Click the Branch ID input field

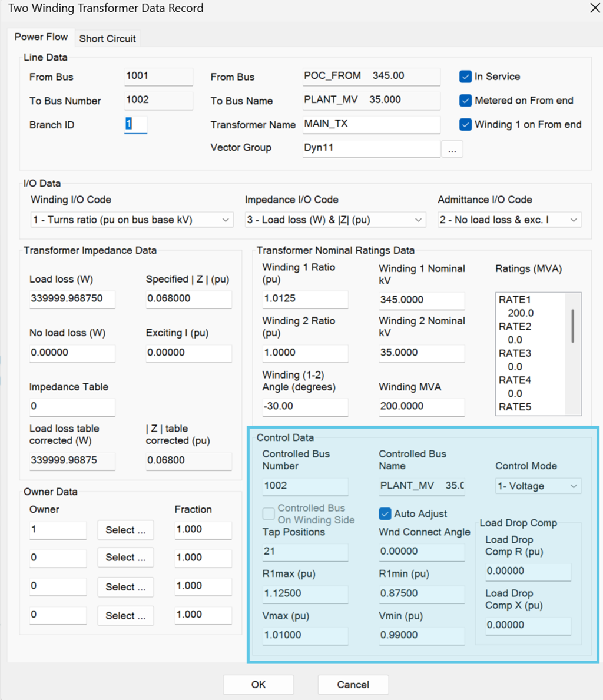click(x=135, y=124)
